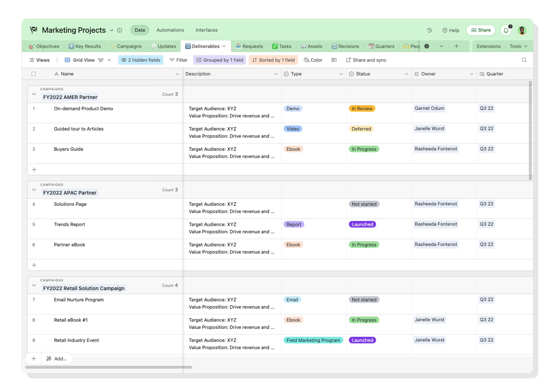The height and width of the screenshot is (392, 555).
Task: Open the Color options
Action: click(313, 60)
